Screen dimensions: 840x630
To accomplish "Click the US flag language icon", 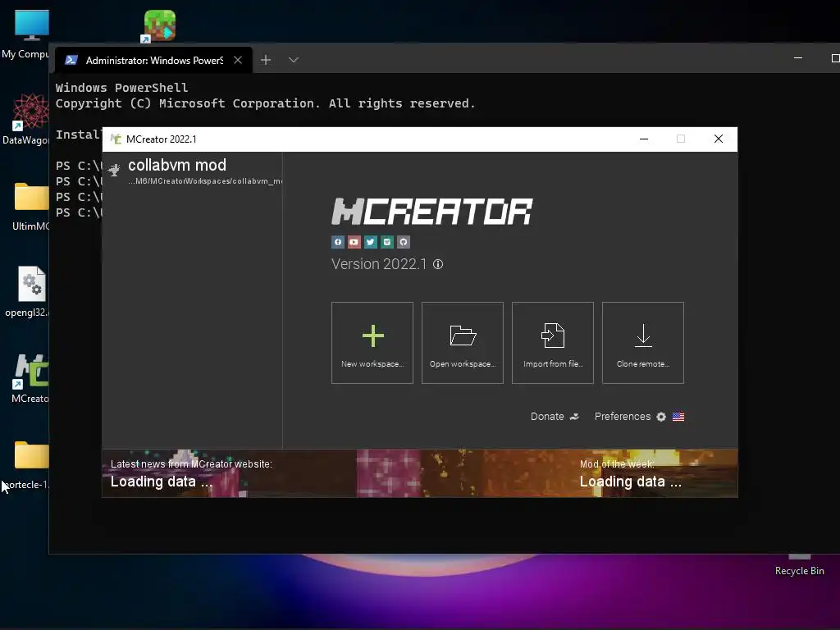I will pos(678,417).
